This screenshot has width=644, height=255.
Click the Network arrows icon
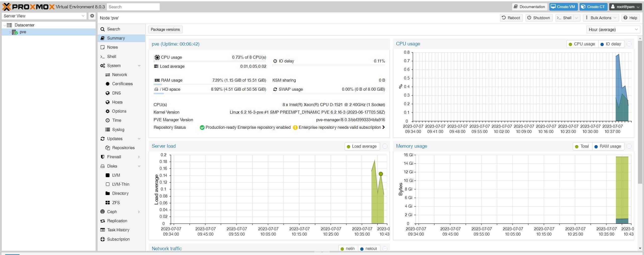tap(108, 75)
